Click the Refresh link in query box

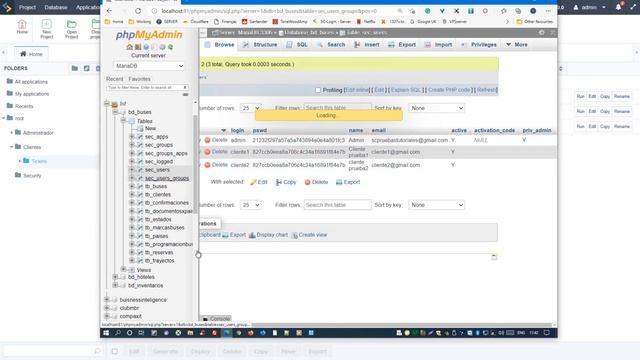486,90
